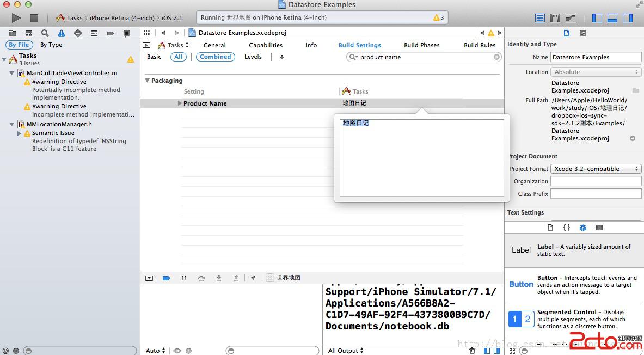Show the Quick Help inspector
Viewport: 644px width, 355px height.
583,33
